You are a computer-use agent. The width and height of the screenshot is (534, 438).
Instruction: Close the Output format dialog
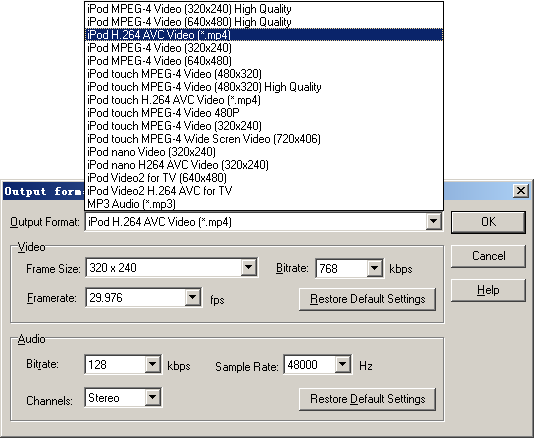point(521,191)
